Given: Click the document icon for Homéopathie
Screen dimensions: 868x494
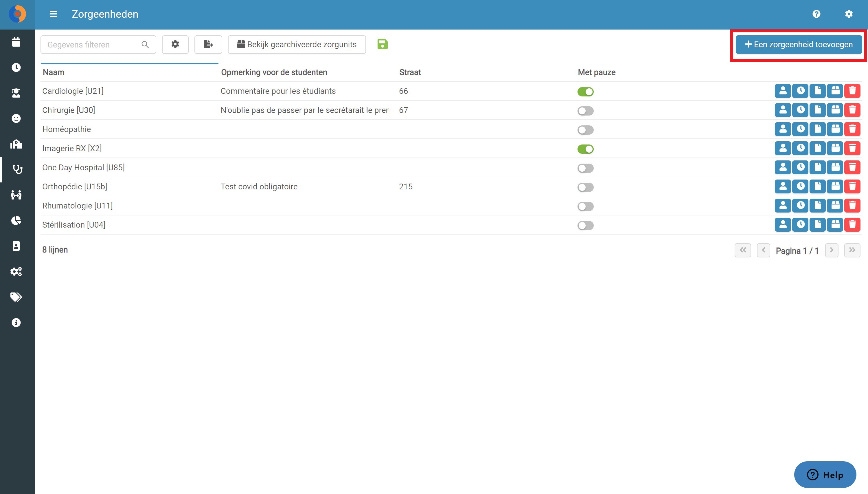Looking at the screenshot, I should coord(817,129).
